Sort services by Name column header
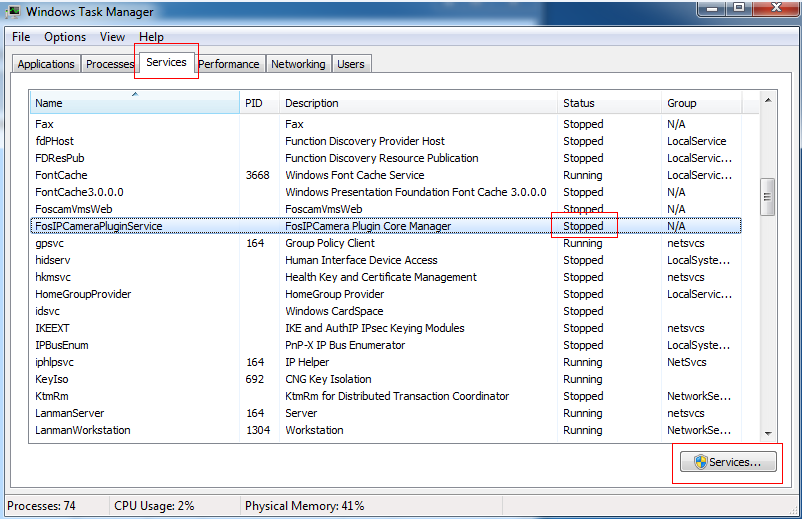The height and width of the screenshot is (519, 802). click(x=135, y=103)
